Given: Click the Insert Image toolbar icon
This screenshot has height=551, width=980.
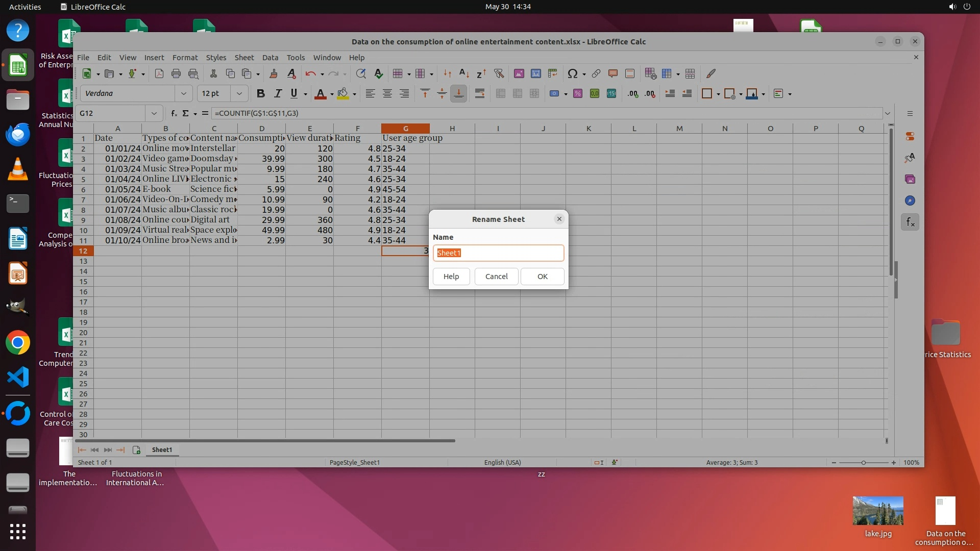Looking at the screenshot, I should [x=519, y=73].
